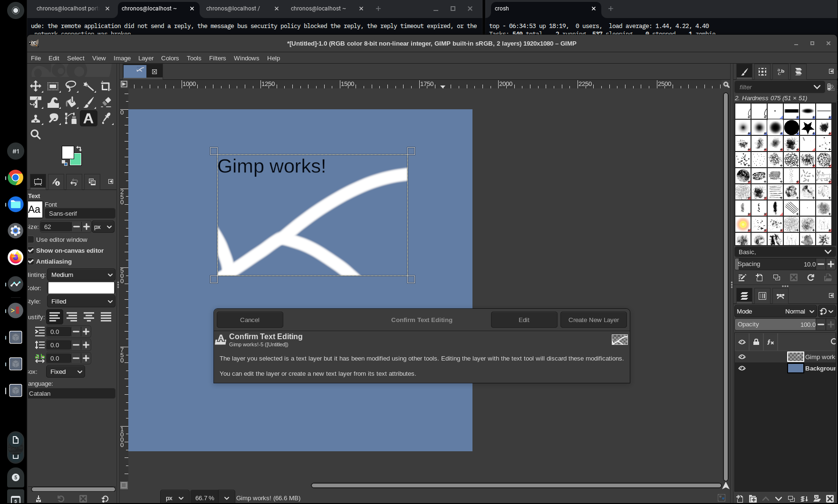
Task: Open the Hinting Medium dropdown
Action: point(81,275)
